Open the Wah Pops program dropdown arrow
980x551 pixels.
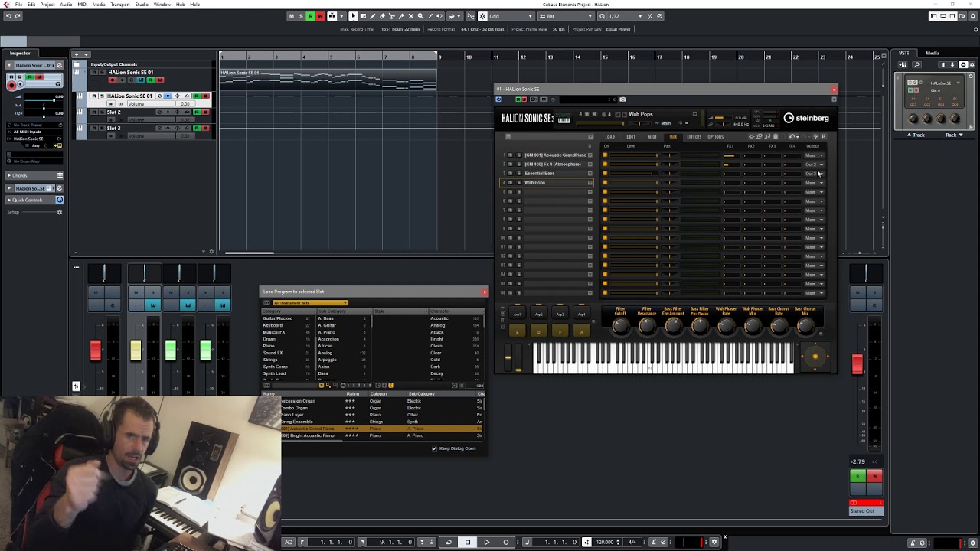click(x=694, y=115)
